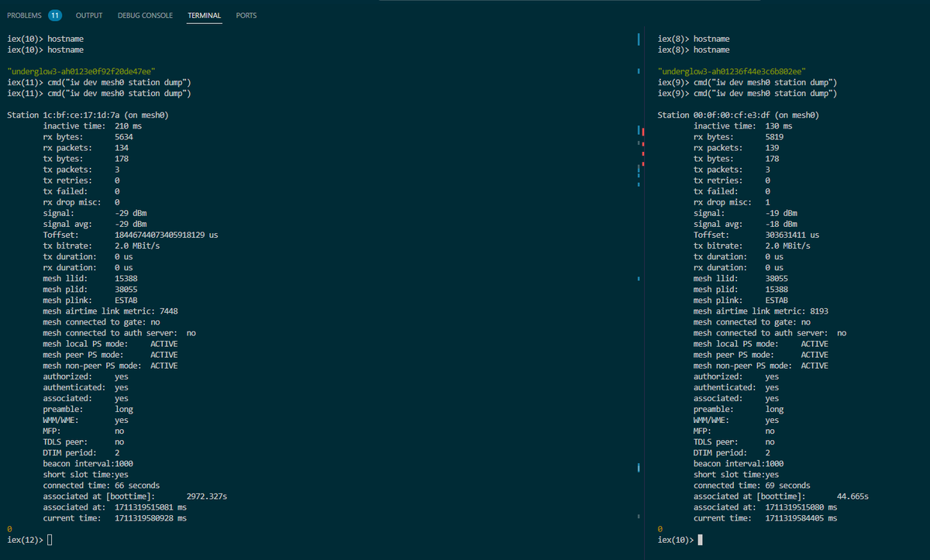The height and width of the screenshot is (560, 930).
Task: Select station MAC 00:0f:00:cf:e3:df
Action: 733,115
